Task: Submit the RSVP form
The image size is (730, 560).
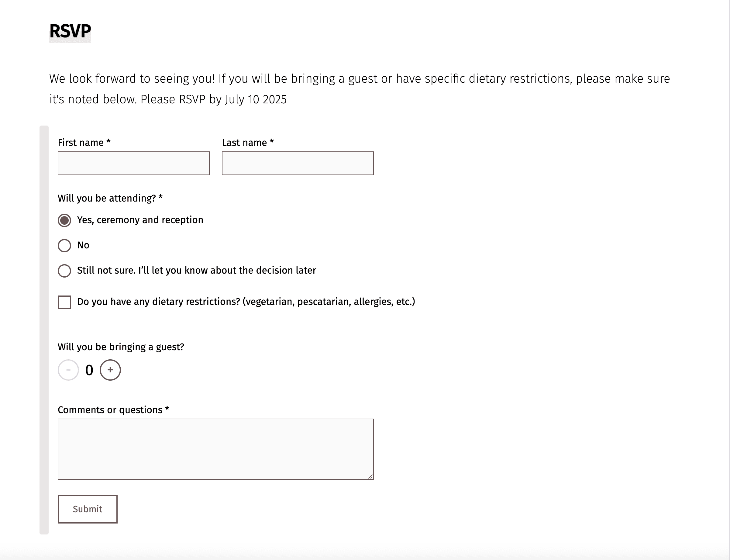Action: (88, 509)
